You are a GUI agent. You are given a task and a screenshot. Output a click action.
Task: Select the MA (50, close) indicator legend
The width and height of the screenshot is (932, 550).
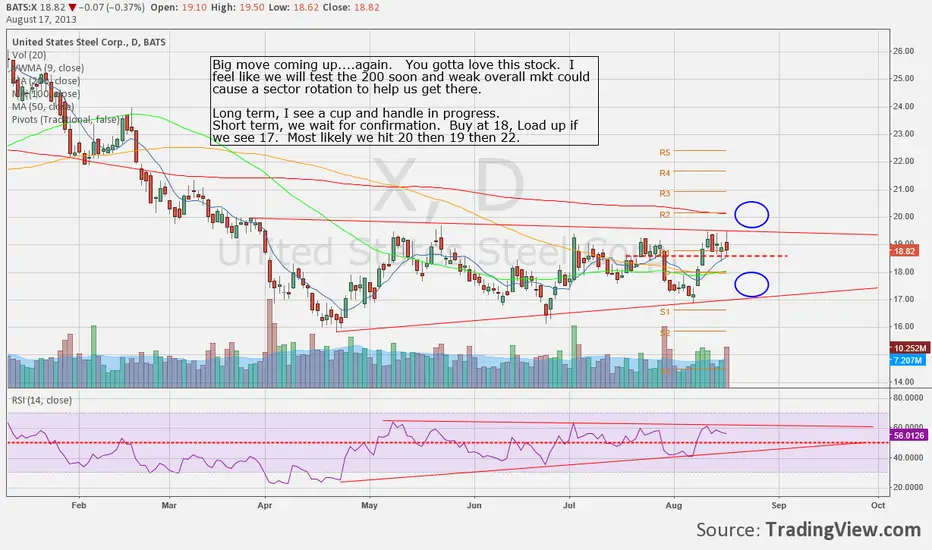(43, 106)
